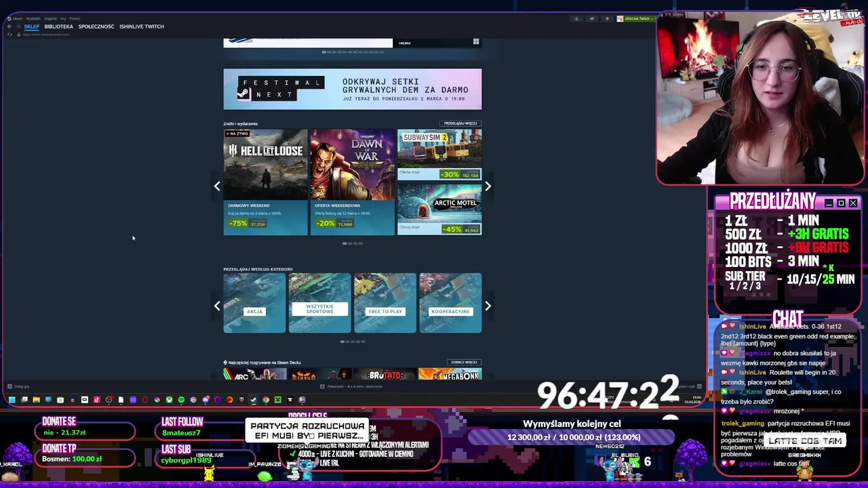This screenshot has height=488, width=868.
Task: Click the store URL address field
Action: tap(46, 35)
